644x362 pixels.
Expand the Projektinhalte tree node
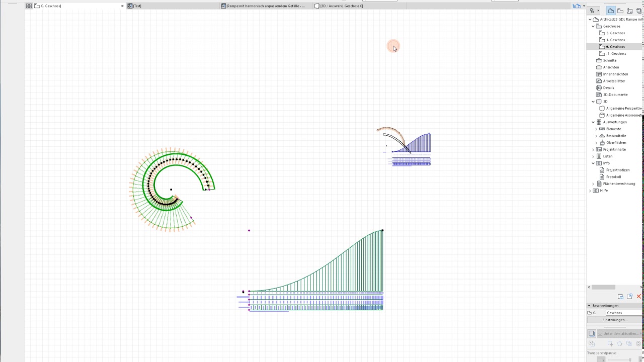click(593, 149)
